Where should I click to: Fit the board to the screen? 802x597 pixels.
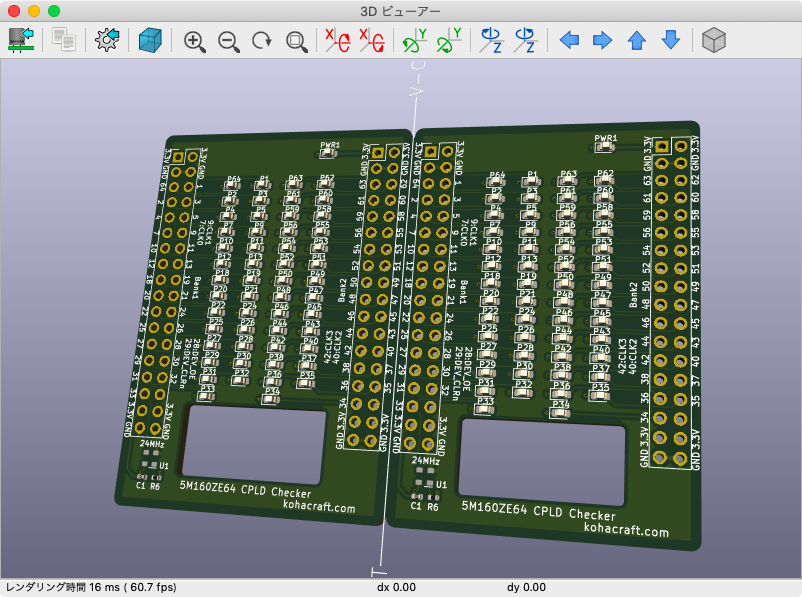click(x=297, y=41)
